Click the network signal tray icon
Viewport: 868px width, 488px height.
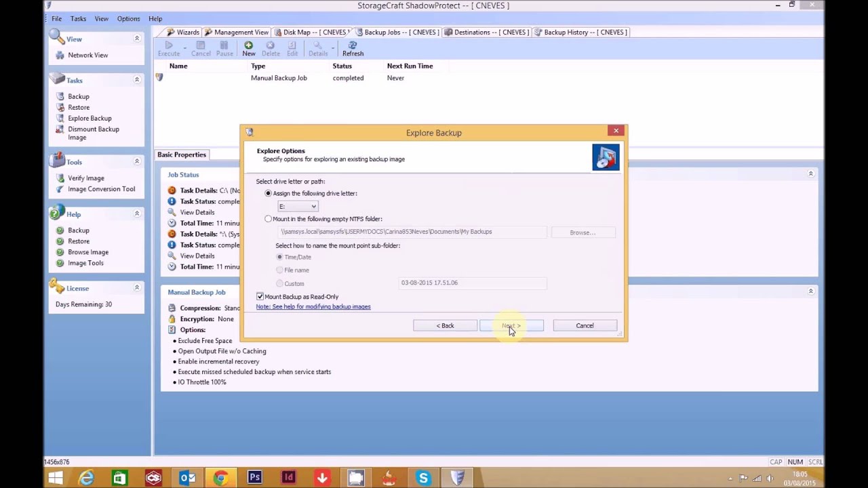pyautogui.click(x=757, y=479)
